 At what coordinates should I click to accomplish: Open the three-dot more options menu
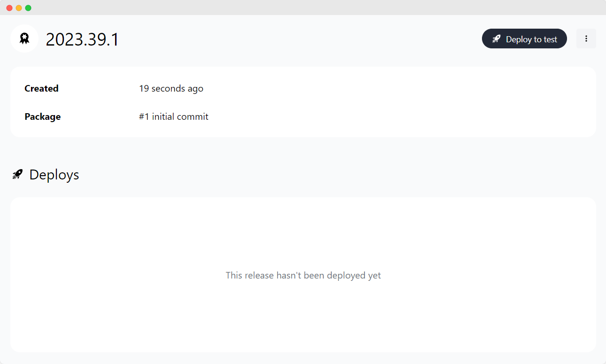point(586,39)
